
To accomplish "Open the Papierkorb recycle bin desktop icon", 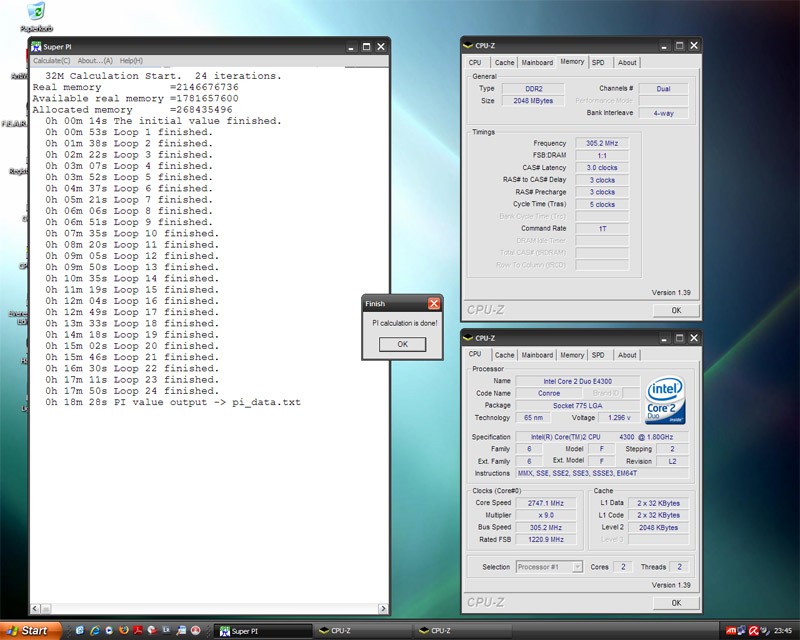I will [36, 13].
